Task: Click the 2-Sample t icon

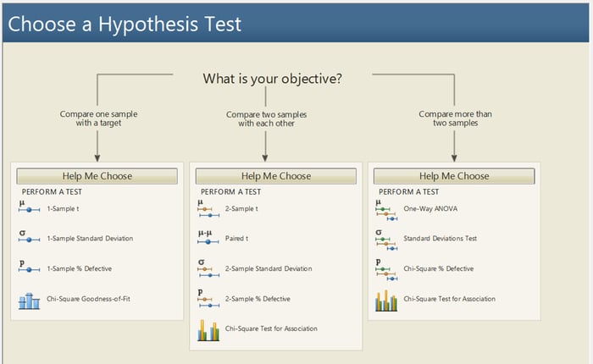Action: click(208, 208)
